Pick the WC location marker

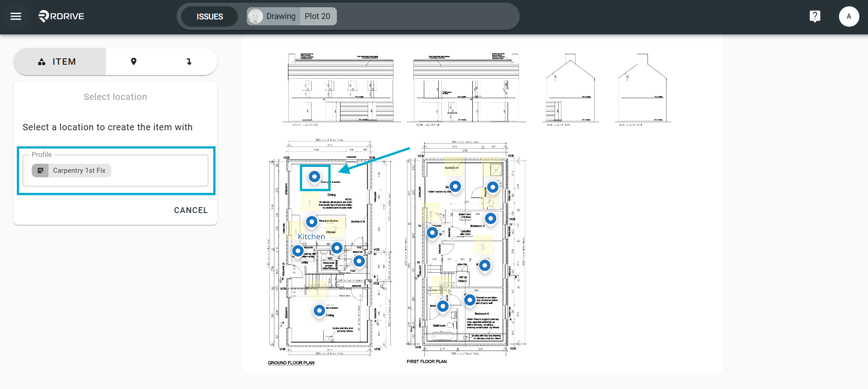click(x=337, y=247)
